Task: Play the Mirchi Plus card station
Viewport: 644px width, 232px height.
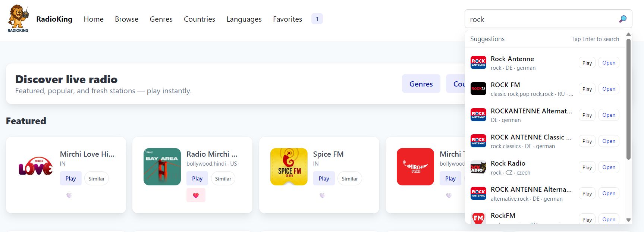Action: 450,179
